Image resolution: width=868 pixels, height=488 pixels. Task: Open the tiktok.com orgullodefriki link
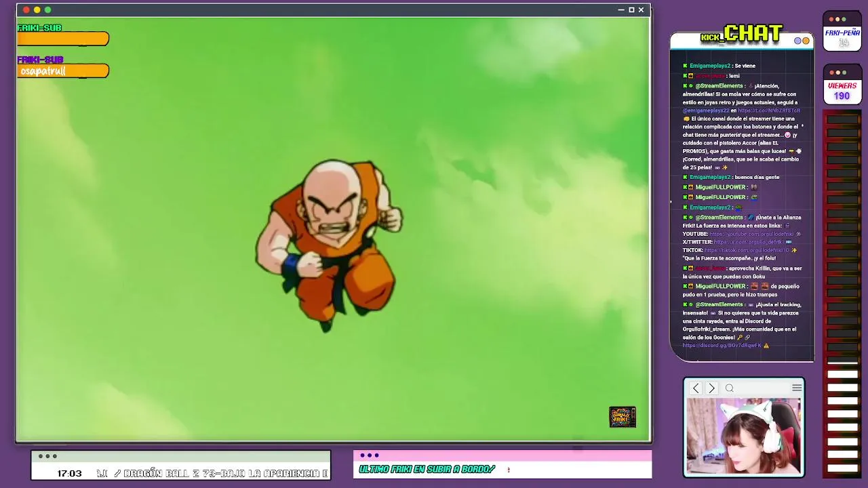[x=747, y=250]
